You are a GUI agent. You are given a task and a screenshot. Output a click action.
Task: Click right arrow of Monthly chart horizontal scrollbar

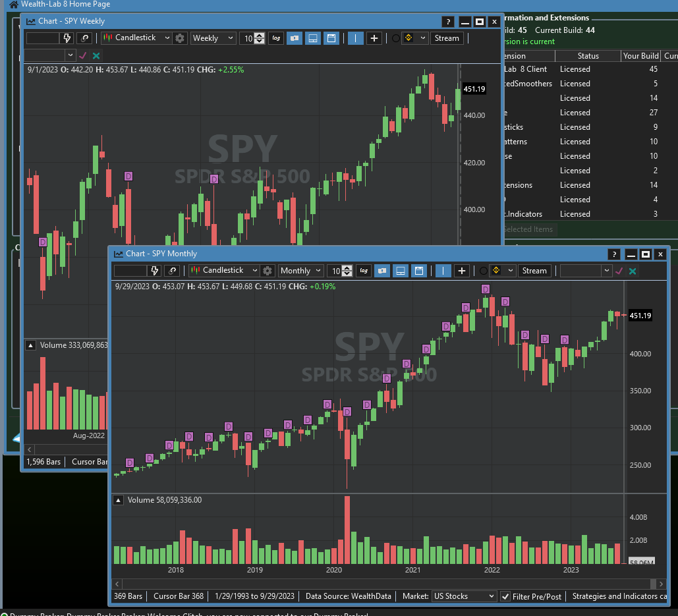(662, 584)
